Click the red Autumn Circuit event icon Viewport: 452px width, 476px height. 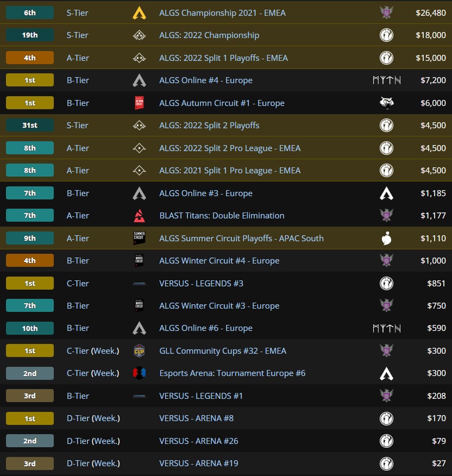click(x=139, y=103)
